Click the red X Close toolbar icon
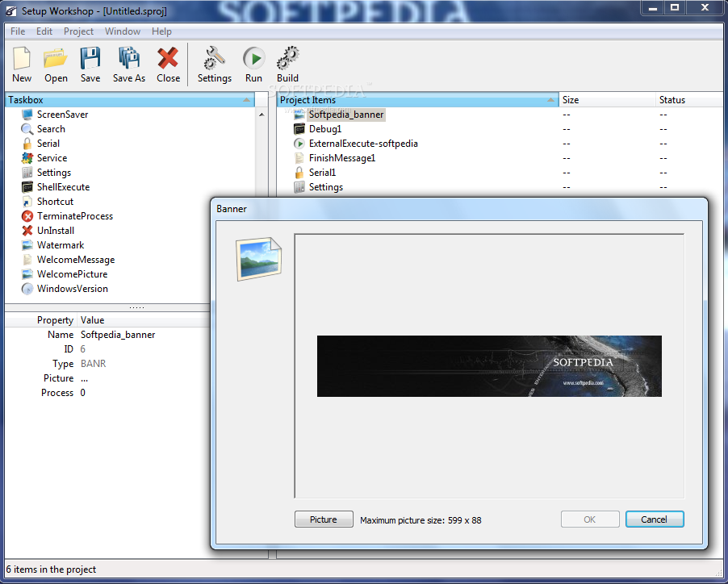The width and height of the screenshot is (728, 584). click(168, 58)
